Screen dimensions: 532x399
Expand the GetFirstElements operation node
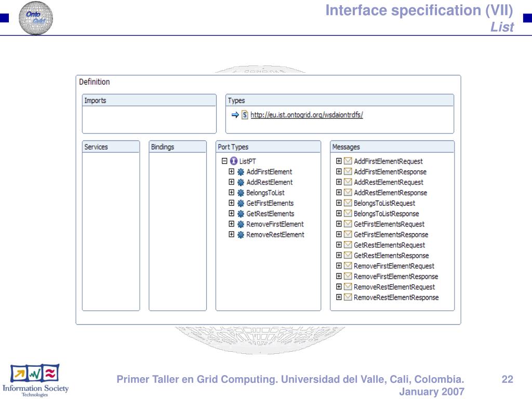tap(231, 203)
